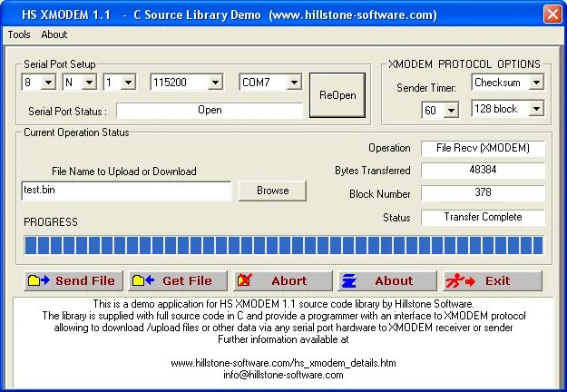Screen dimensions: 567x392
Task: Open the Tools menu
Action: 19,34
